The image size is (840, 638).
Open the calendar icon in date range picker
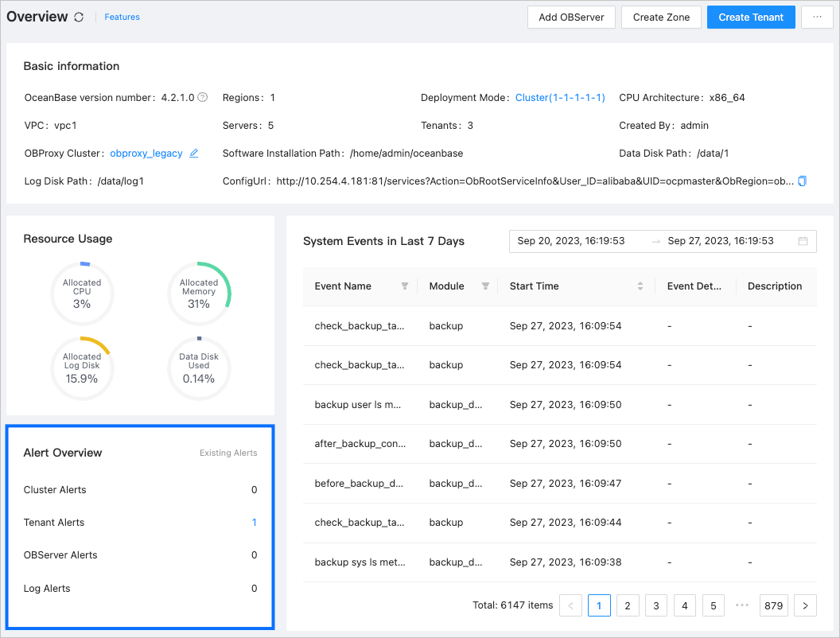pyautogui.click(x=803, y=241)
